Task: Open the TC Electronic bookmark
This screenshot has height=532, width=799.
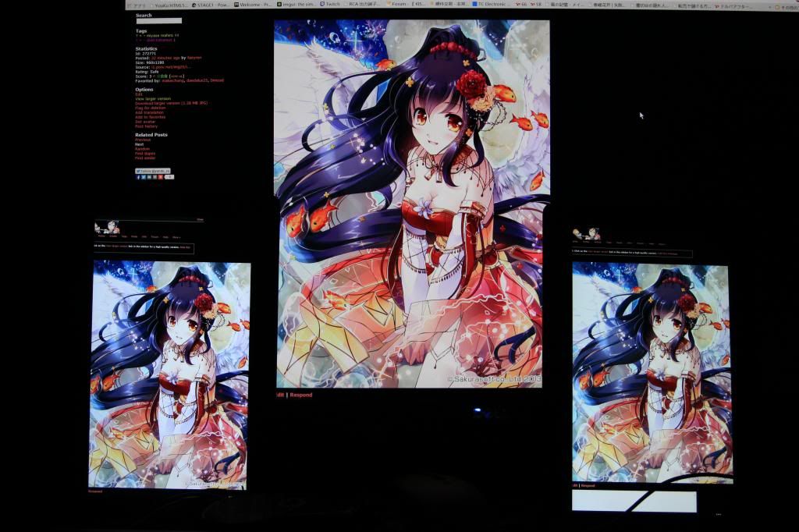Action: pyautogui.click(x=490, y=4)
